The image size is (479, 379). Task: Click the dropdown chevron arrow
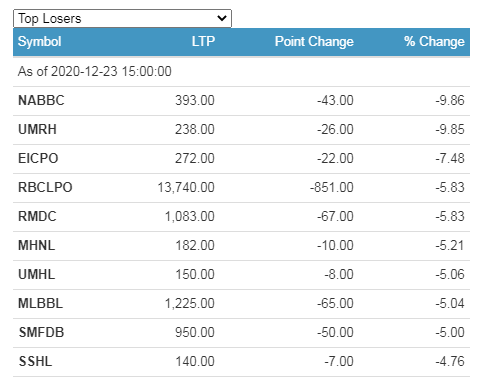tap(222, 18)
